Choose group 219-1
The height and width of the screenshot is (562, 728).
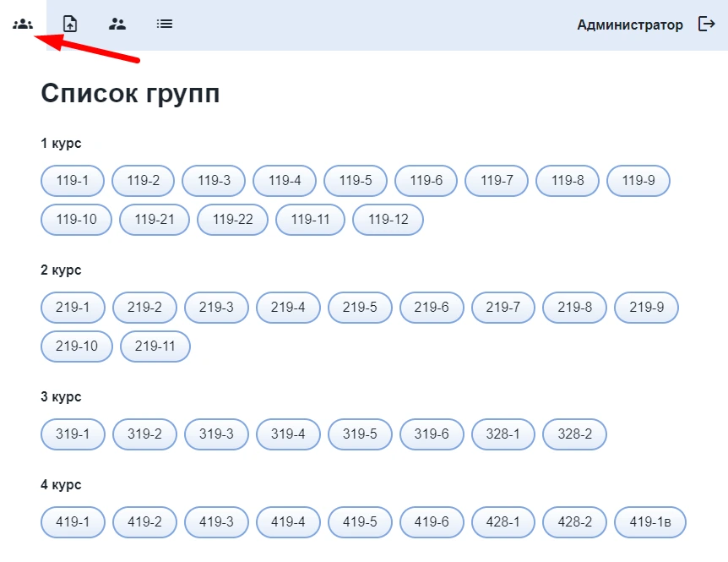73,308
